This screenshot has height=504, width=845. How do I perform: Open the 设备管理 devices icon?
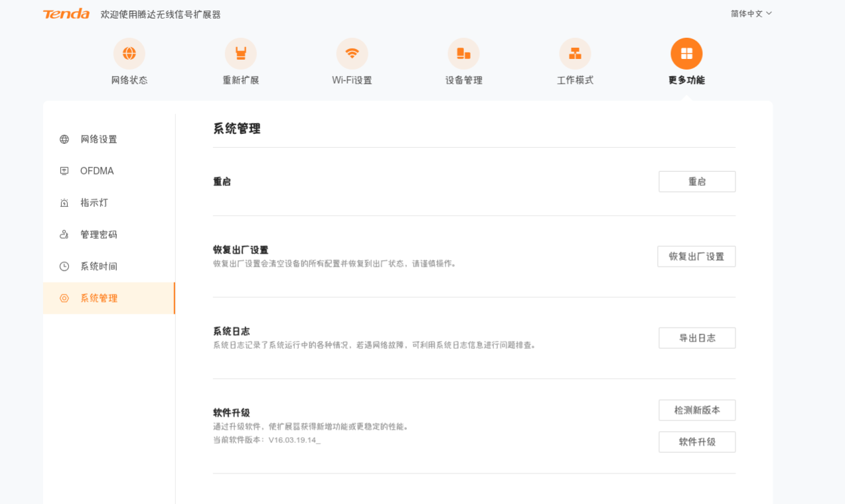(463, 54)
